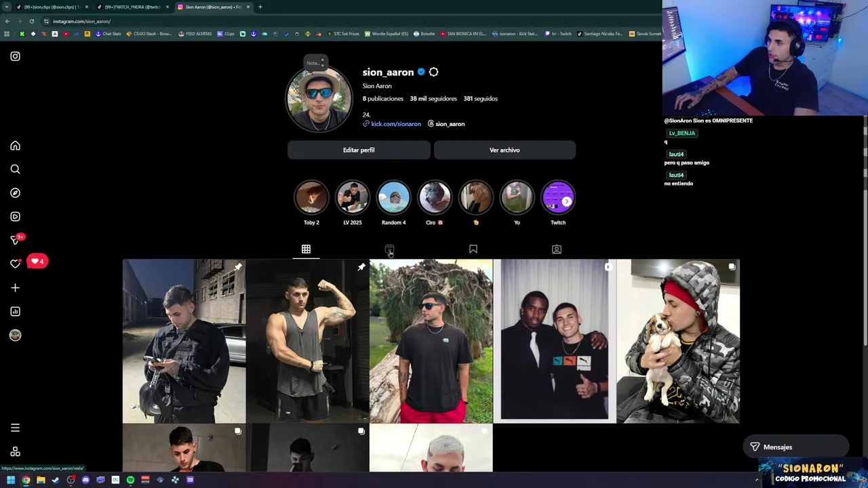Open the Mensajes floating chat button
The height and width of the screenshot is (488, 868).
pos(795,447)
